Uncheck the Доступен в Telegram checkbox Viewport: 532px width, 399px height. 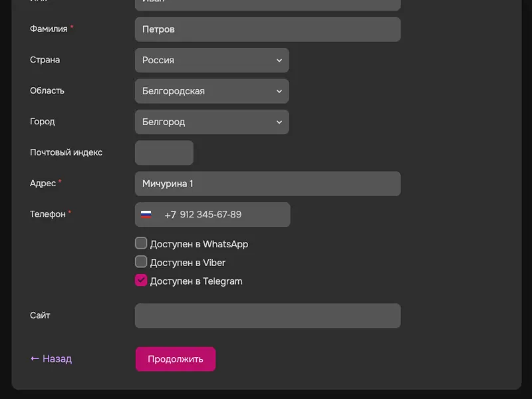141,280
